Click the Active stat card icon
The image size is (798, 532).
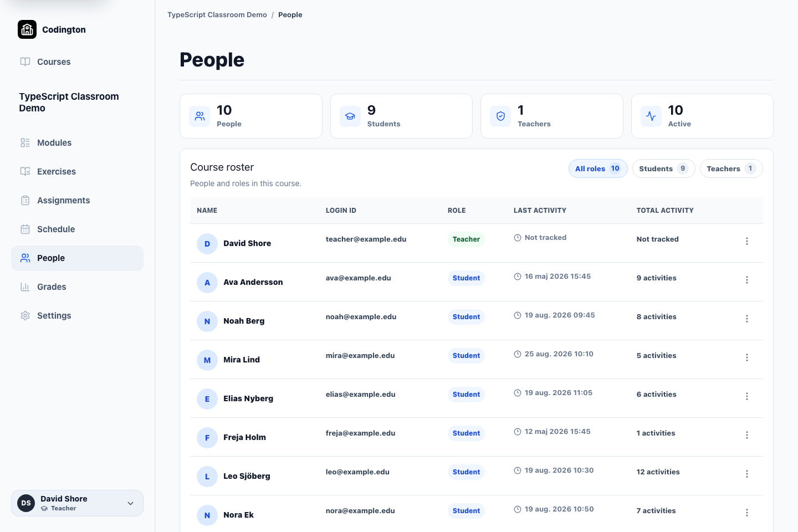[651, 116]
